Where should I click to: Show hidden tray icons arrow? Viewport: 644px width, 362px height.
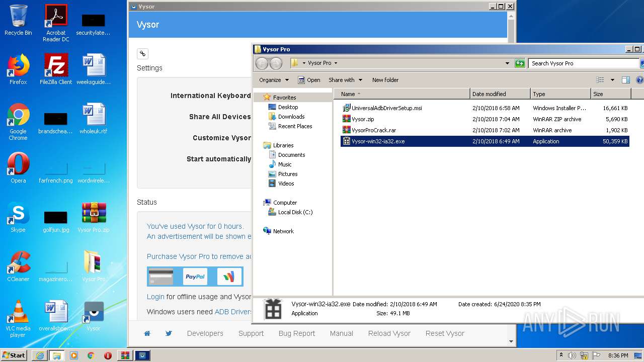tap(561, 355)
